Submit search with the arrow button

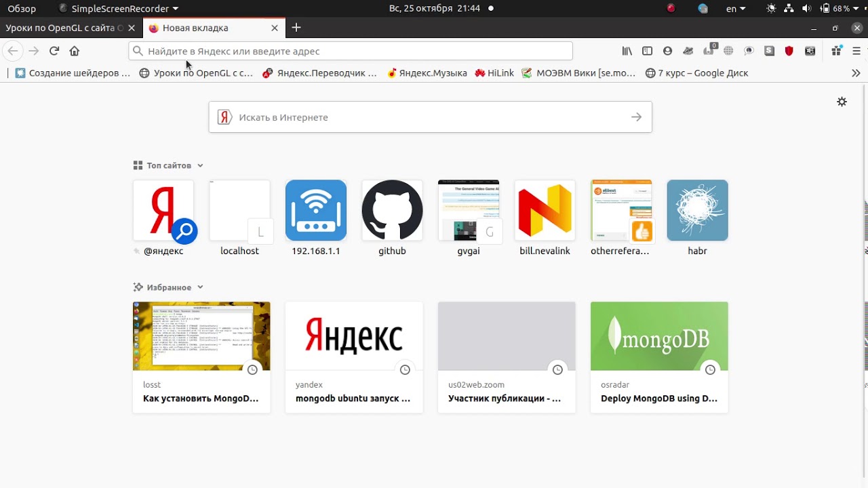coord(636,117)
